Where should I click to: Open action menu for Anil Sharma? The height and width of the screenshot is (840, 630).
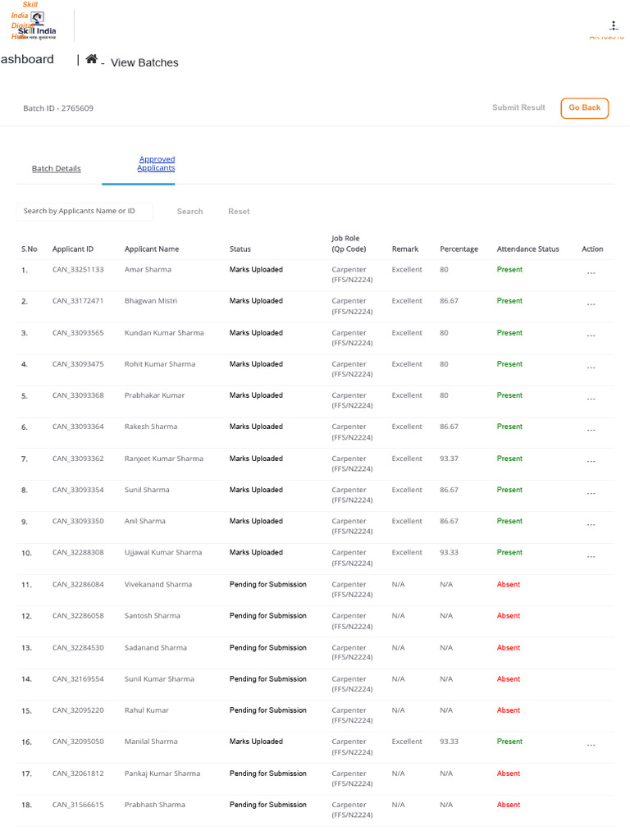[591, 524]
